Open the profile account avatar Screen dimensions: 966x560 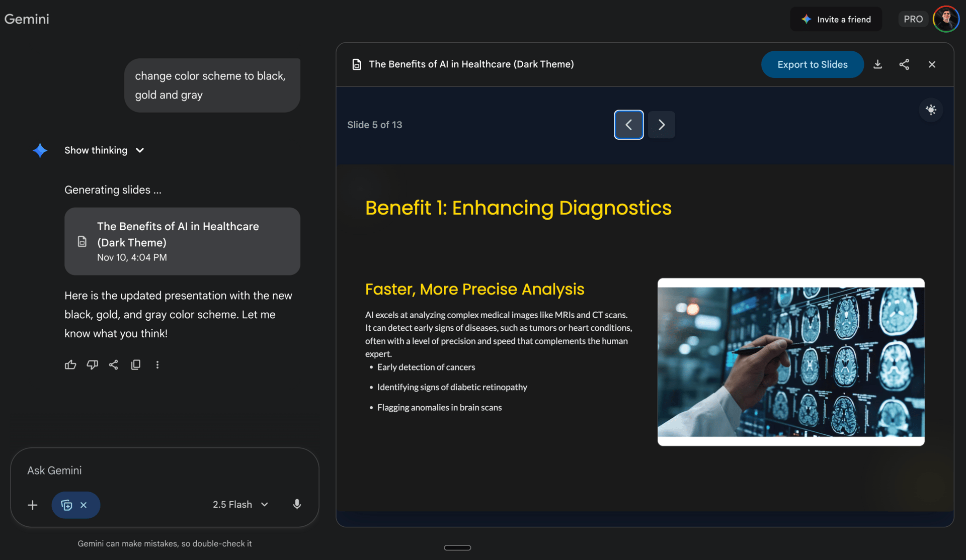click(x=945, y=19)
